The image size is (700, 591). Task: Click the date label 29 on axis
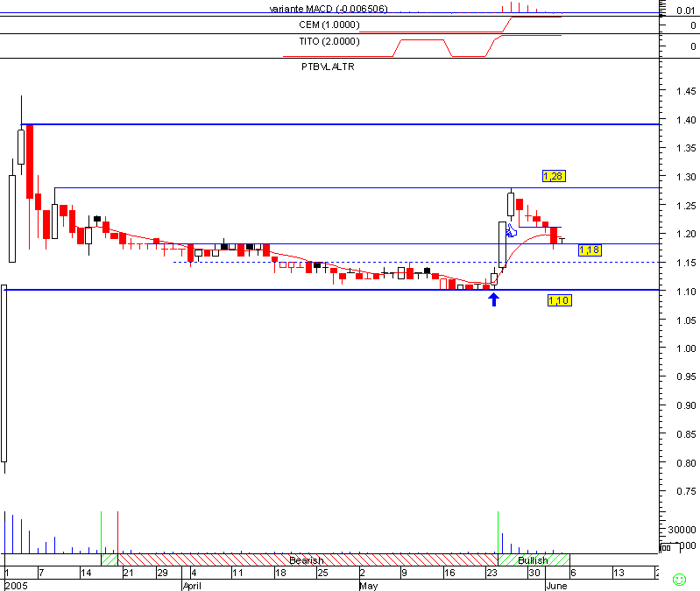tap(162, 573)
